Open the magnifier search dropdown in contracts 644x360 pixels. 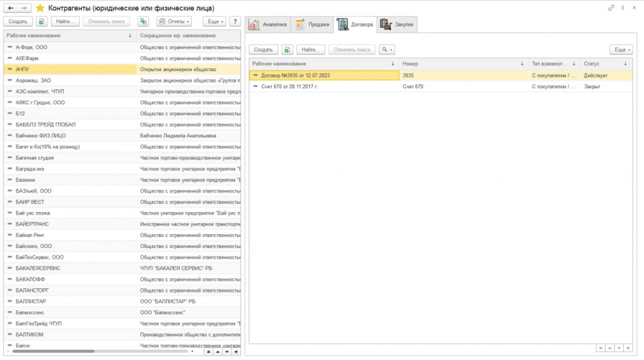387,49
